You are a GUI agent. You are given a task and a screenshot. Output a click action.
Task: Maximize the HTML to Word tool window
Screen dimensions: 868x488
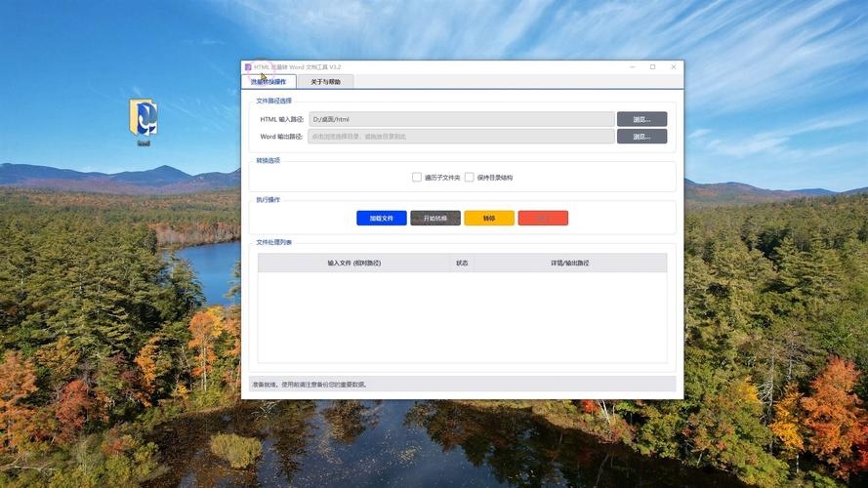(x=652, y=67)
